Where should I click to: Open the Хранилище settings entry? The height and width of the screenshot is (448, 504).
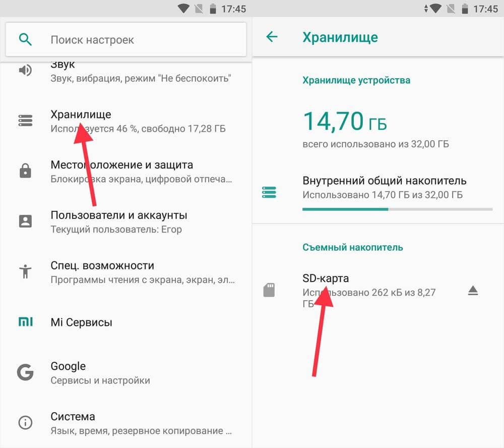pos(126,121)
